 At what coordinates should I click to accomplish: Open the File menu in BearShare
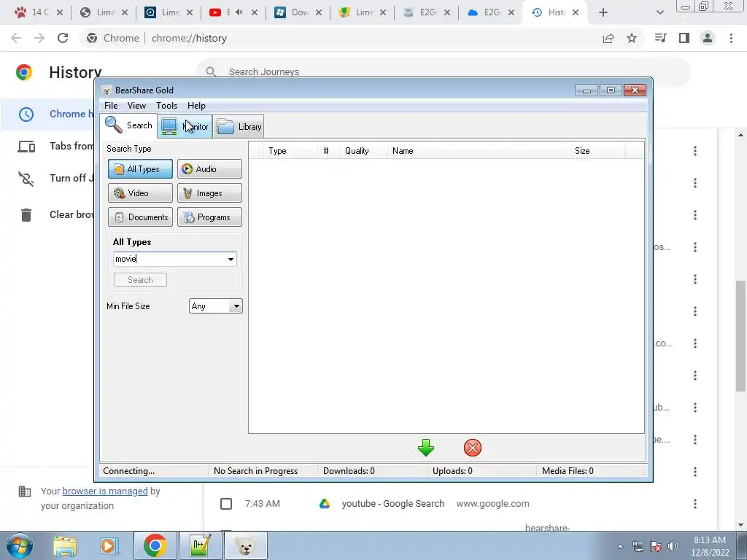pos(111,106)
